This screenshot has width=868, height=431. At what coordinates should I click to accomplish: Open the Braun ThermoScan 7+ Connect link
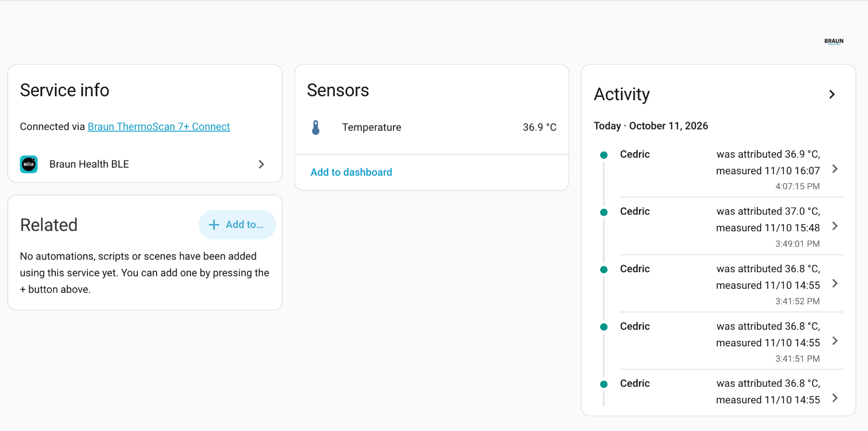159,127
